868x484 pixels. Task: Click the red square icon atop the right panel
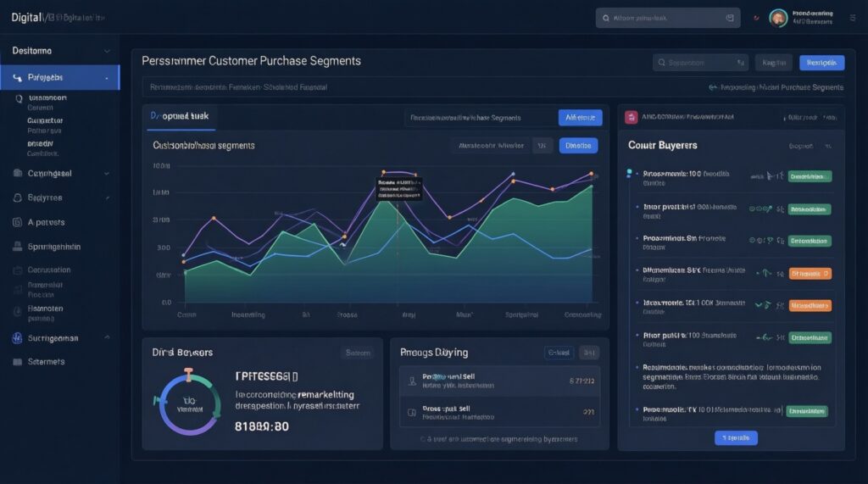point(631,117)
